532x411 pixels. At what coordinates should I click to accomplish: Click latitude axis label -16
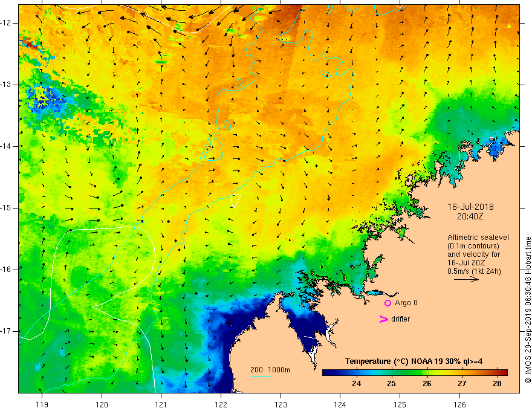6,270
